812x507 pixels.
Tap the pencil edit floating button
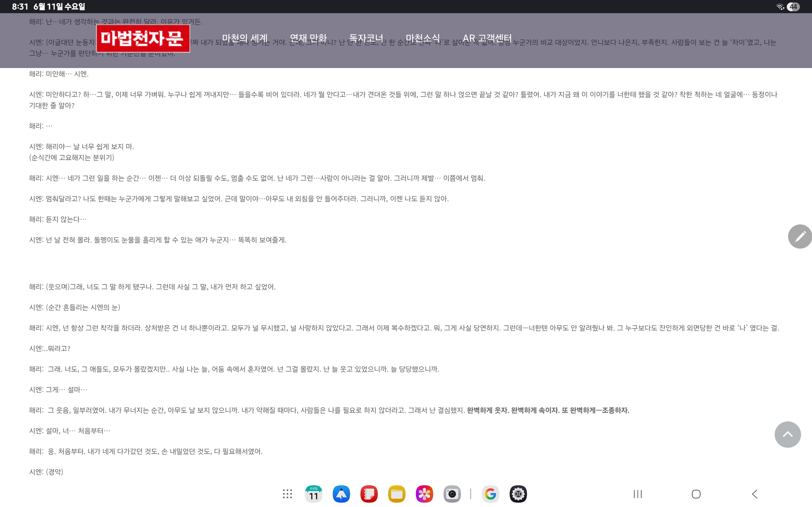800,236
